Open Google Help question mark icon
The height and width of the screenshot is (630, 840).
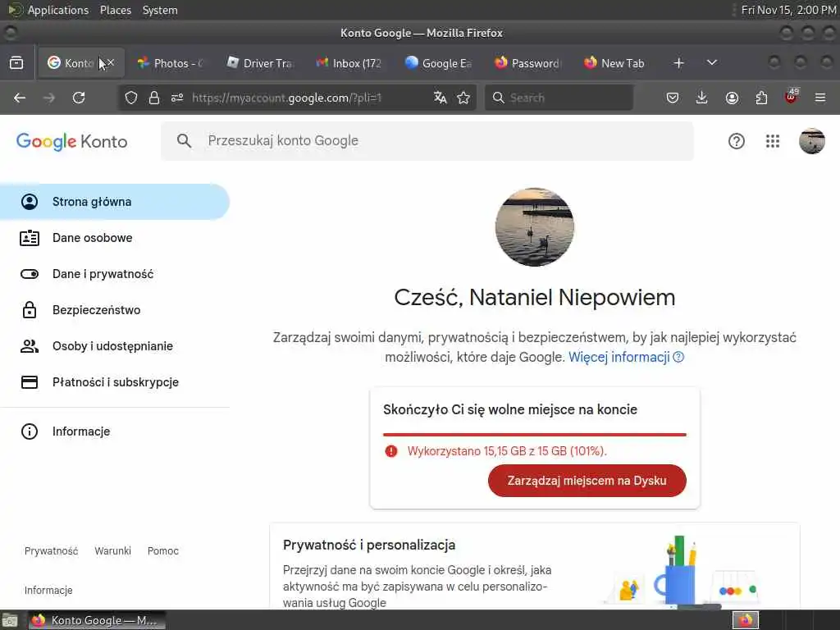[x=737, y=141]
